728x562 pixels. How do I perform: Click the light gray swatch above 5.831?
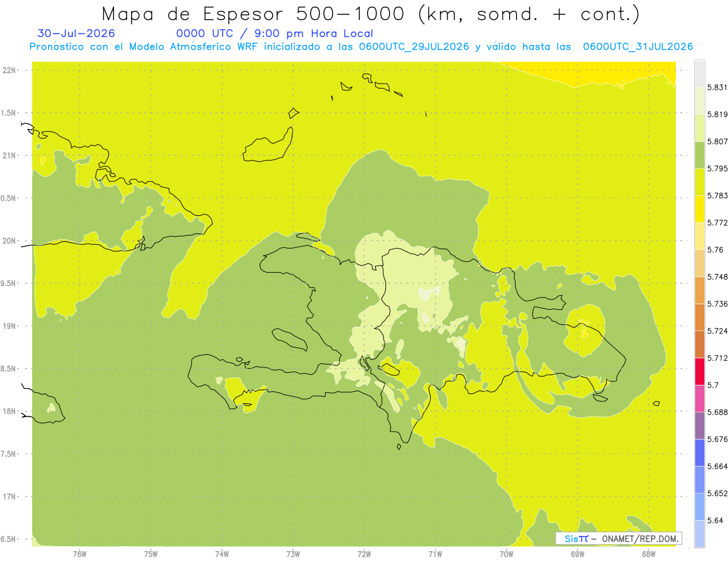tap(699, 73)
